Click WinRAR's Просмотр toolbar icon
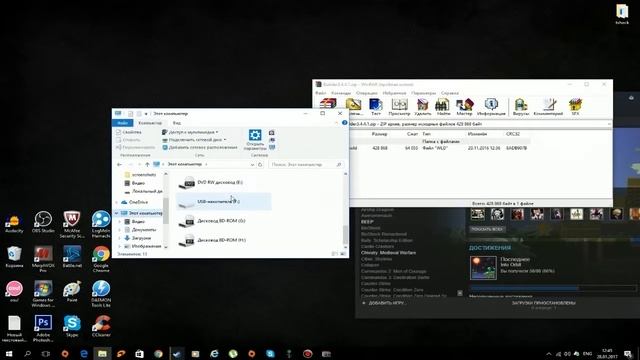 399,107
